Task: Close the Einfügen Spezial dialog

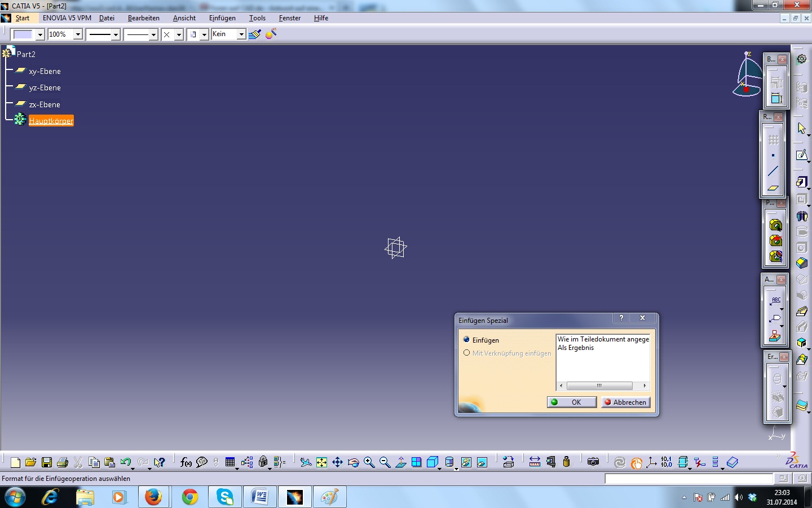Action: click(x=642, y=318)
